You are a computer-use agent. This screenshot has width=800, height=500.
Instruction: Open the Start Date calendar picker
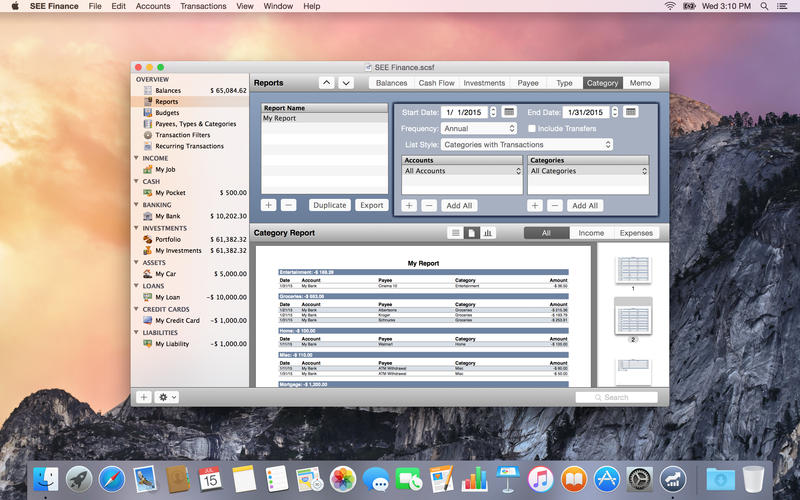[x=509, y=112]
